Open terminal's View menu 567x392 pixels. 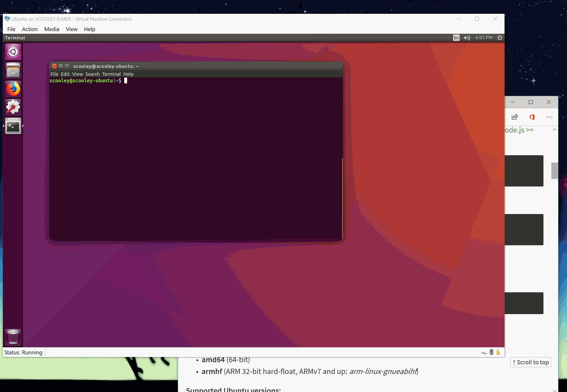coord(77,74)
